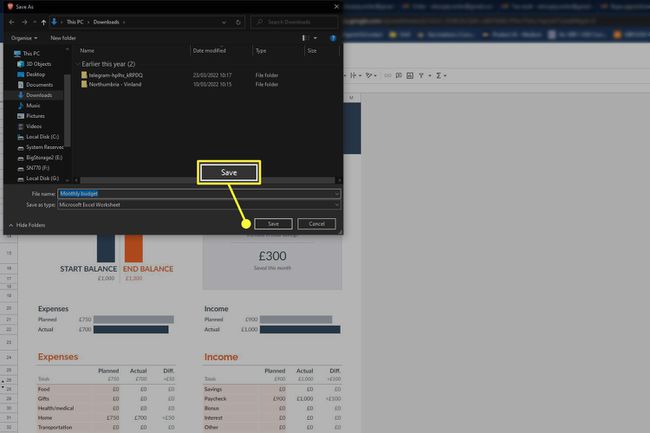
Task: Select BigStorage2 (E:) drive in the navigation pane
Action: coord(40,158)
